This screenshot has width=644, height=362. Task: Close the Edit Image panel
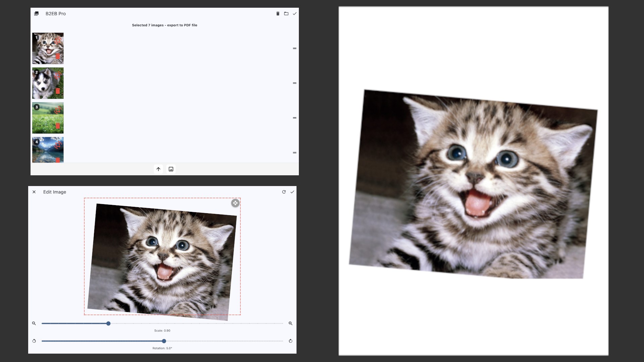tap(34, 192)
